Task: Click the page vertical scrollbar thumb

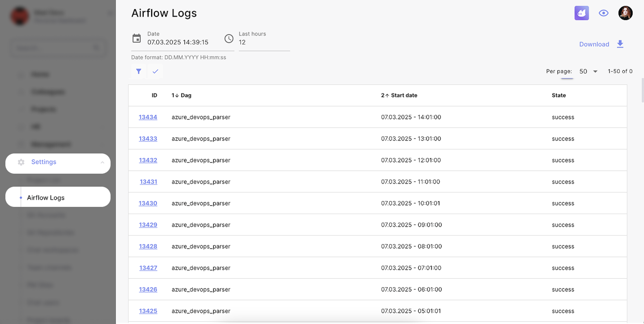Action: click(642, 90)
